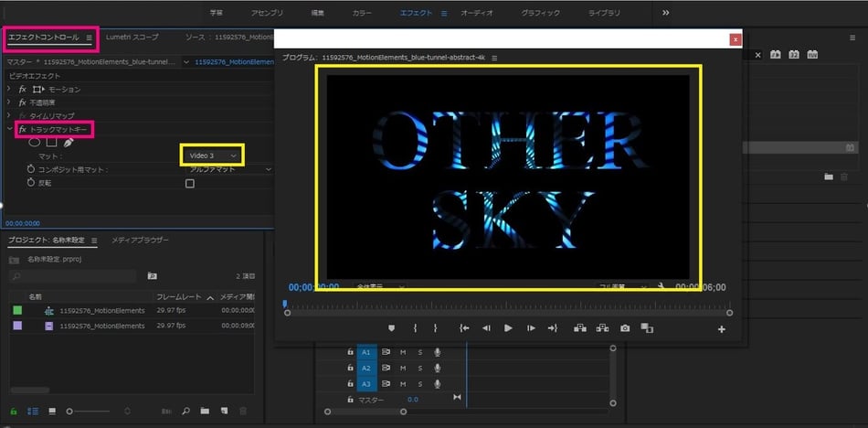This screenshot has width=868, height=428.
Task: Open the マット dropdown showing Video 3
Action: click(x=212, y=156)
